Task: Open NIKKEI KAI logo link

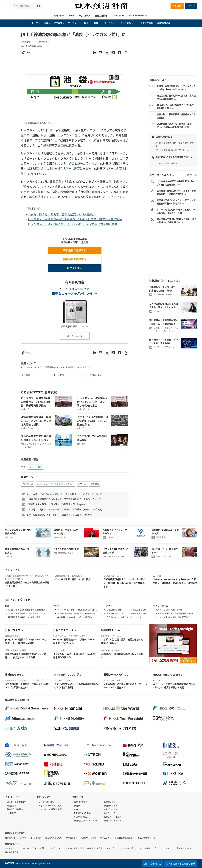Action: [173, 774]
